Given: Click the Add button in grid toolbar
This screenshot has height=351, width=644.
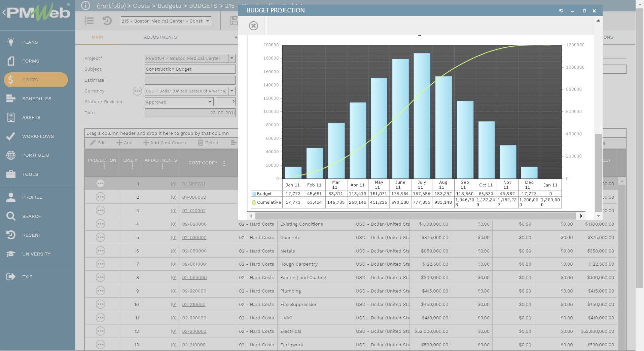Looking at the screenshot, I should (124, 143).
